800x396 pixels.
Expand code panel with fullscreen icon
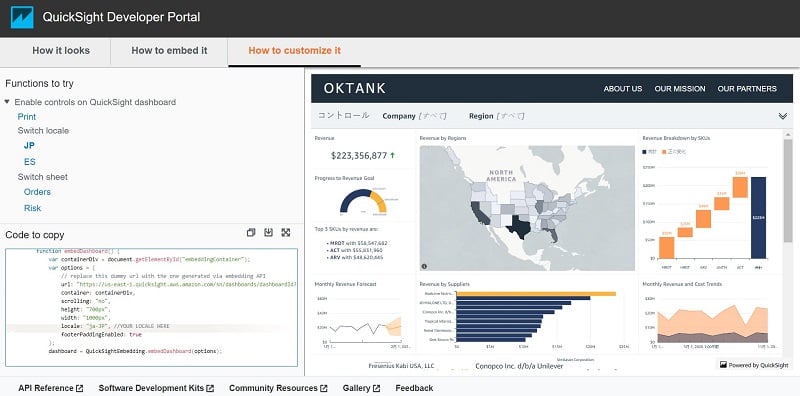click(x=286, y=233)
